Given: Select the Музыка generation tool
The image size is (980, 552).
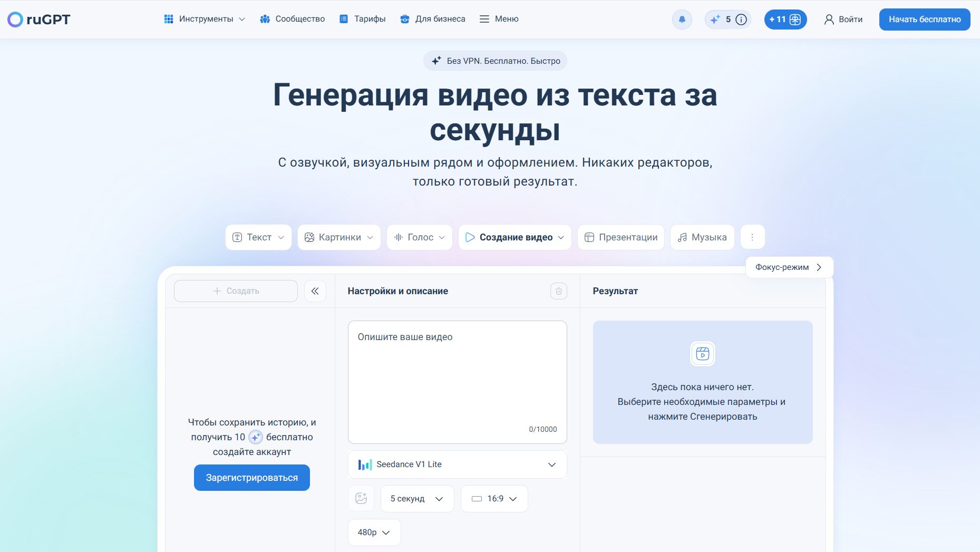Looking at the screenshot, I should [702, 237].
